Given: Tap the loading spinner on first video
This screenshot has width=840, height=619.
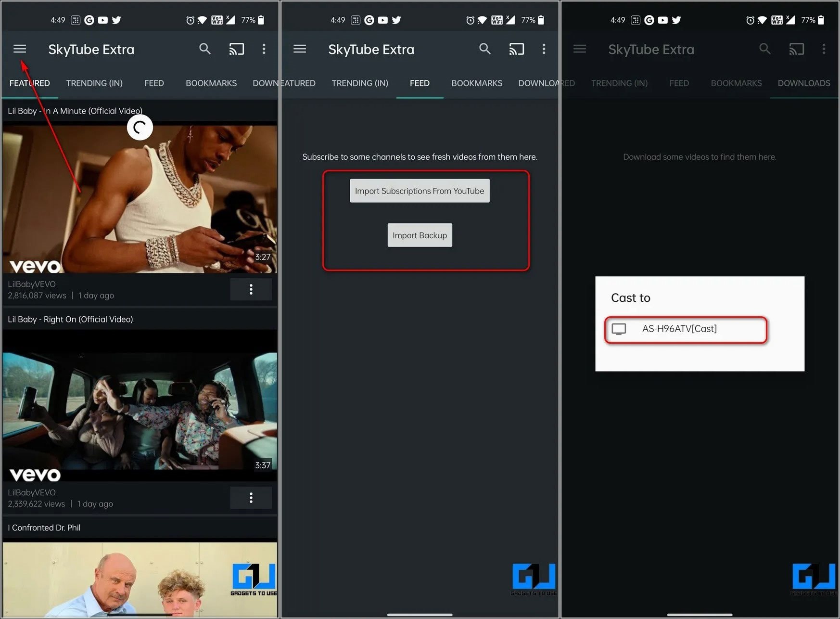Looking at the screenshot, I should (x=140, y=128).
